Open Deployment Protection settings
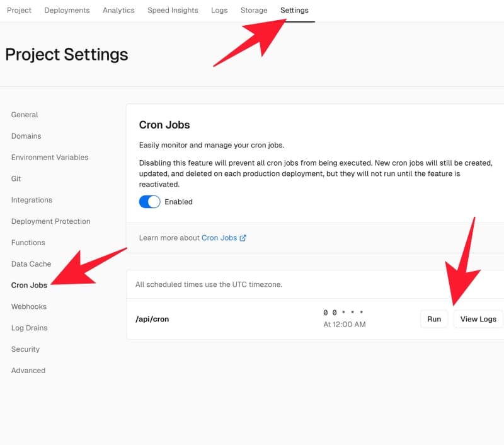This screenshot has height=445, width=504. 51,221
